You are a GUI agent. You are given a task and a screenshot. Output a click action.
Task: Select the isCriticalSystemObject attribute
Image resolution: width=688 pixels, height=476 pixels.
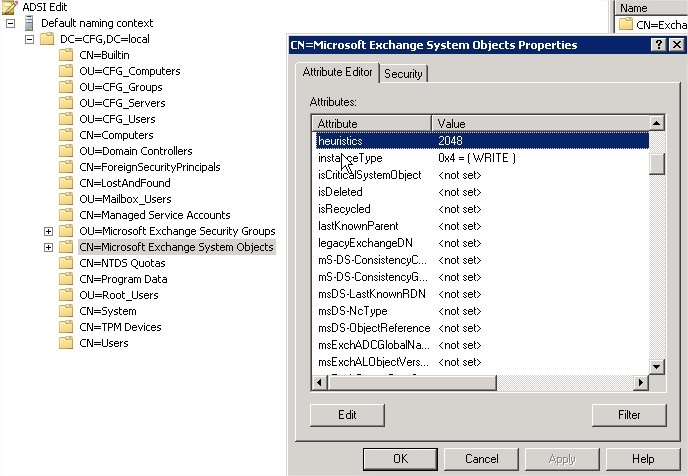click(x=482, y=175)
